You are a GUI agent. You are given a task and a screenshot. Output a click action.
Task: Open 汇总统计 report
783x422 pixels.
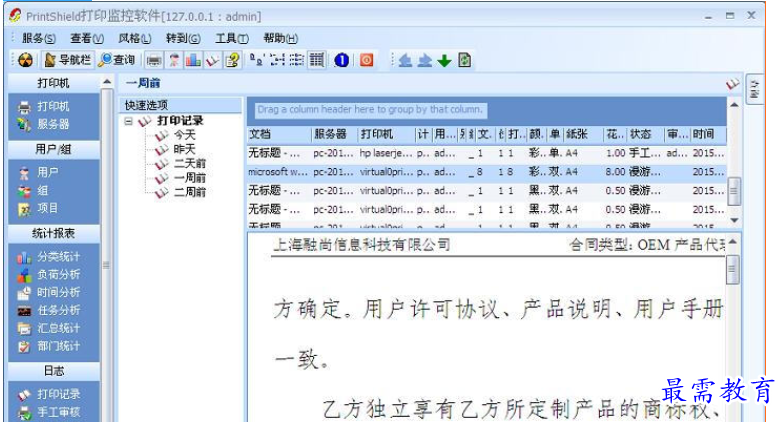(49, 328)
